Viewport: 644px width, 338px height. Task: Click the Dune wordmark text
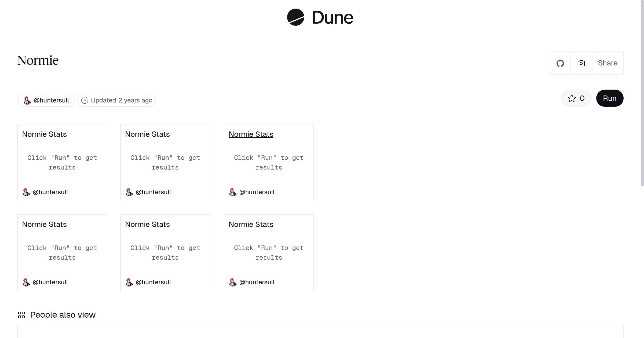[x=332, y=18]
